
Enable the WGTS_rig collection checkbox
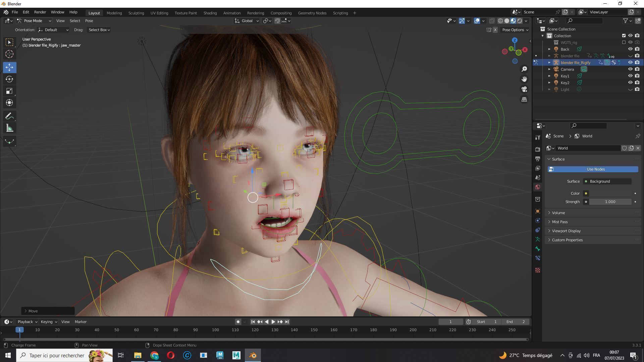pos(624,43)
